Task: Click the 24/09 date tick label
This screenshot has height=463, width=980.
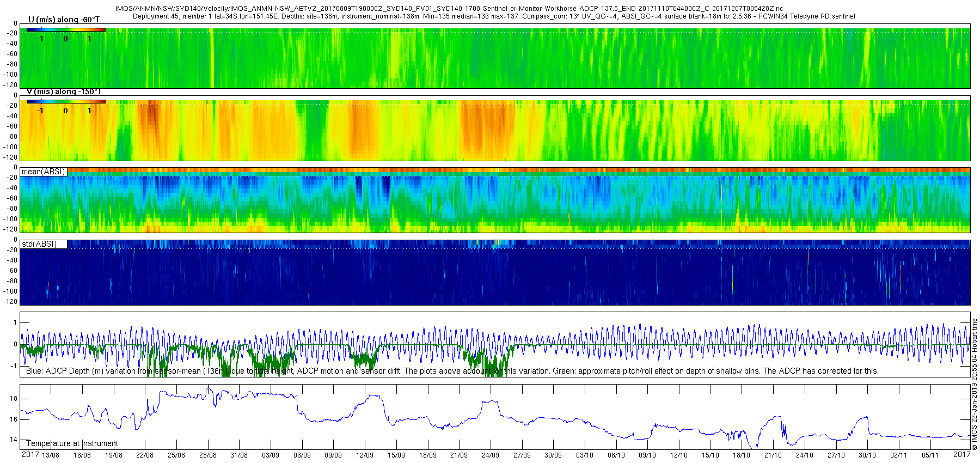Action: coord(491,455)
